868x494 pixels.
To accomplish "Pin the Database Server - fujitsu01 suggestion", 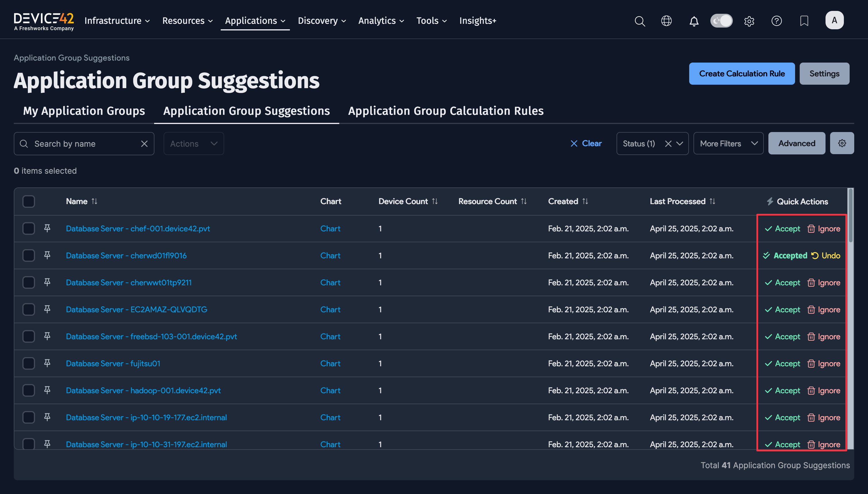I will pos(47,363).
